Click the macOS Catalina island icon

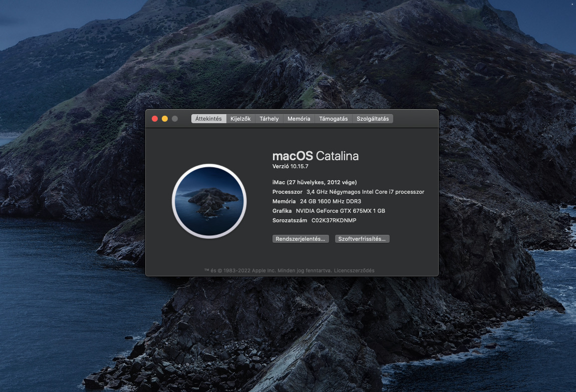point(209,201)
